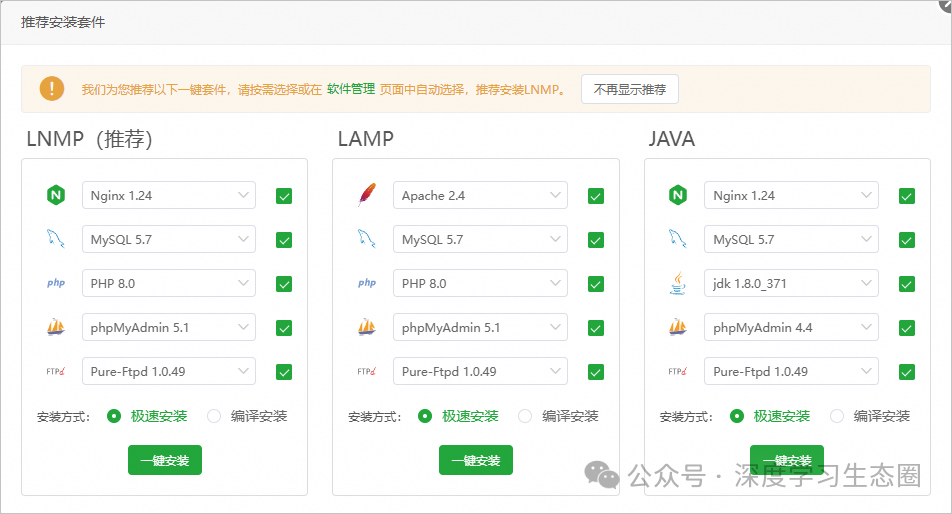Click the orange exclamation warning icon
This screenshot has height=514, width=952.
pos(52,89)
